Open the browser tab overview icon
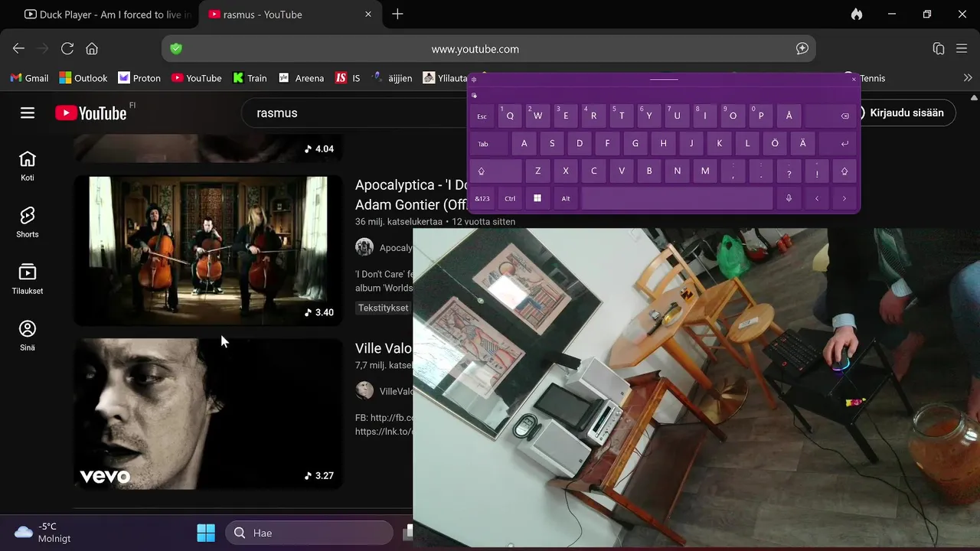 click(939, 48)
